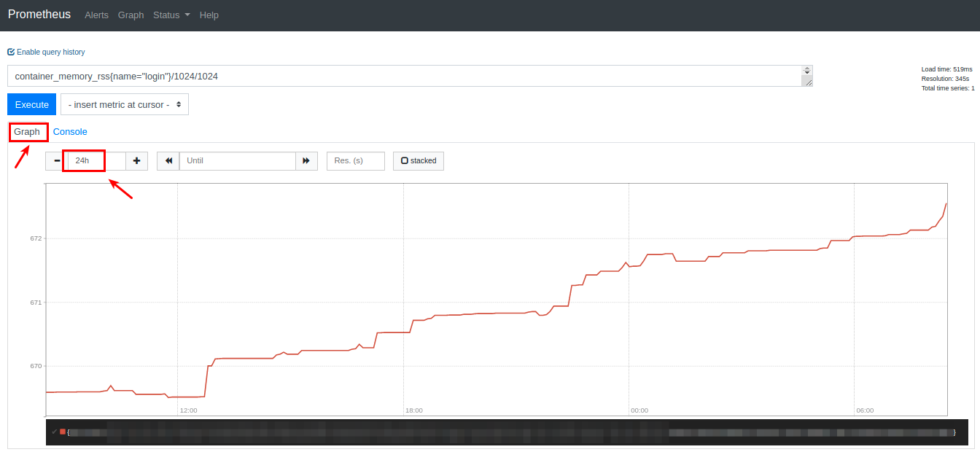Select the double right arrow to shift time forward

[x=306, y=160]
